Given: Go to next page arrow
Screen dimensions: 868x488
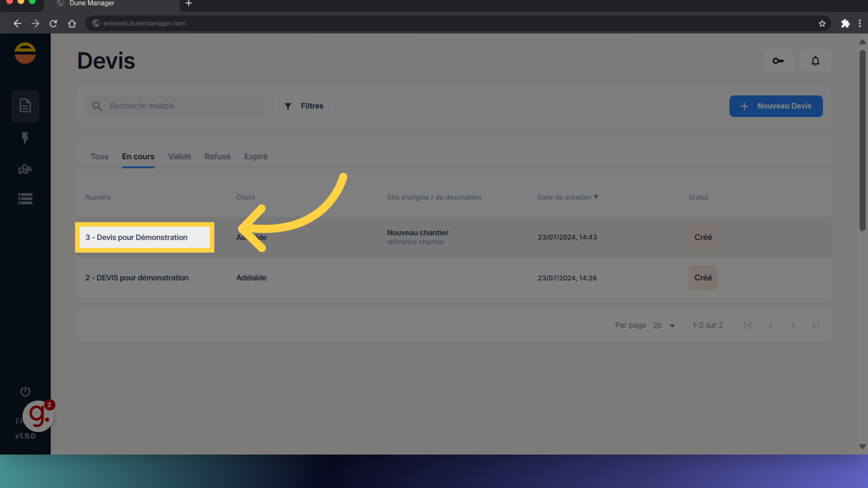Looking at the screenshot, I should [793, 325].
